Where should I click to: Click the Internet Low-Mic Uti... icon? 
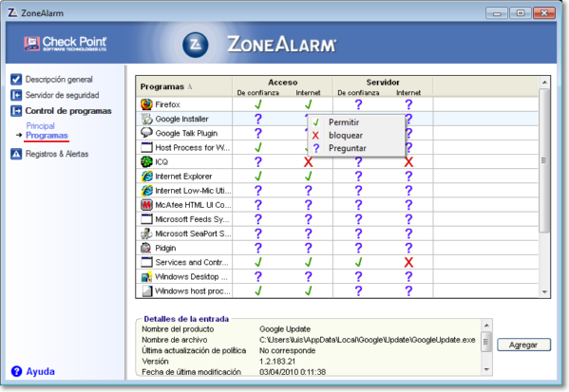[146, 191]
